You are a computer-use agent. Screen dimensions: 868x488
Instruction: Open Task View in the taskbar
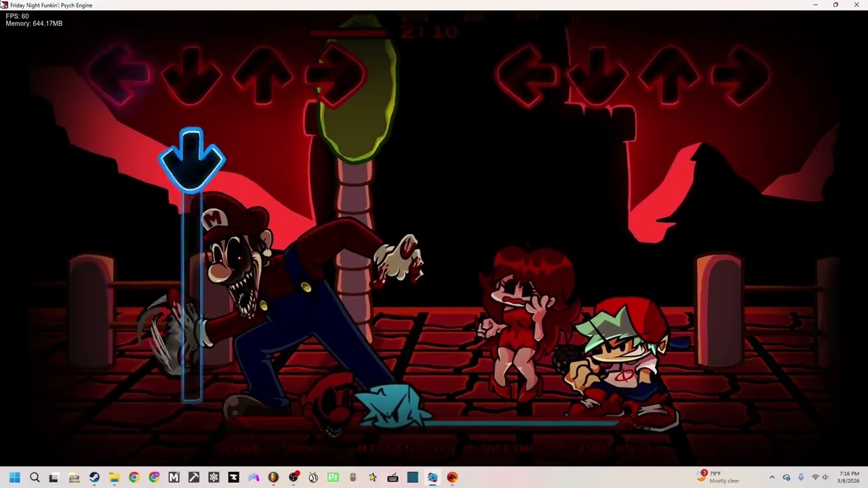tap(54, 477)
